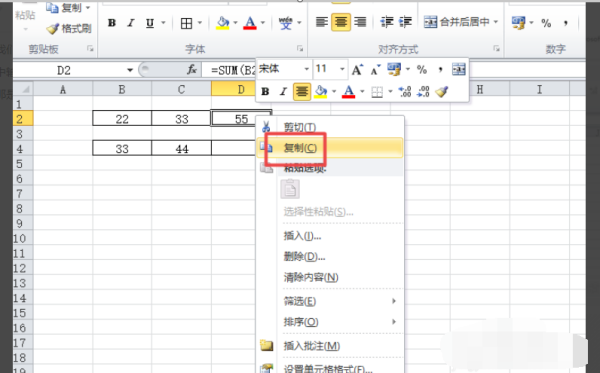Shrink font size in mini toolbar

376,70
